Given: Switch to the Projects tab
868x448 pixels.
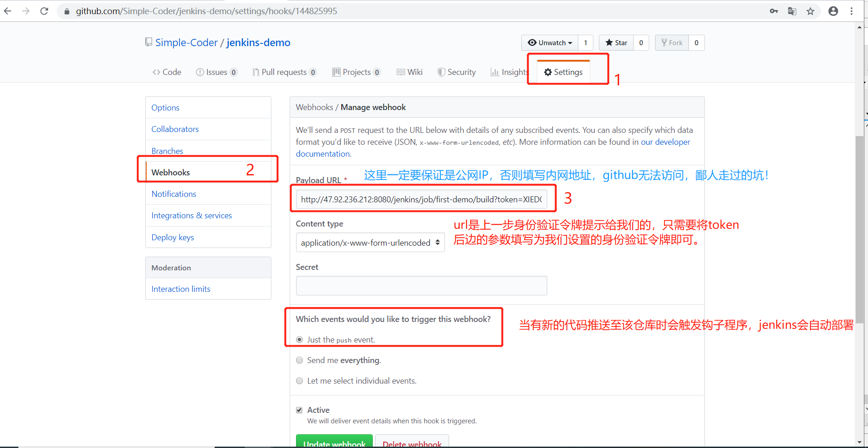Looking at the screenshot, I should tap(356, 72).
